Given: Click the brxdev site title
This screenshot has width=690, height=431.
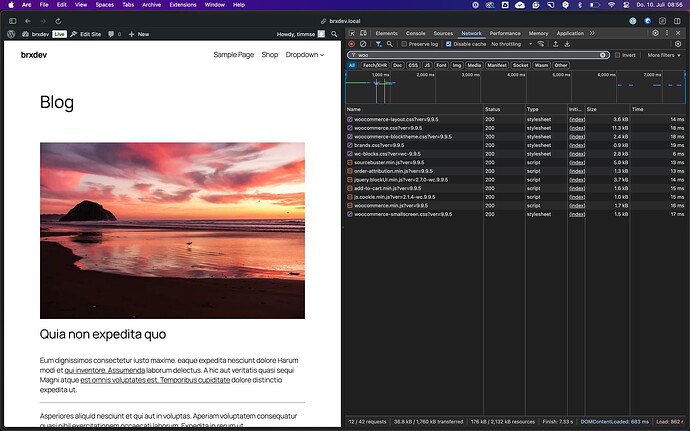Looking at the screenshot, I should 34,55.
